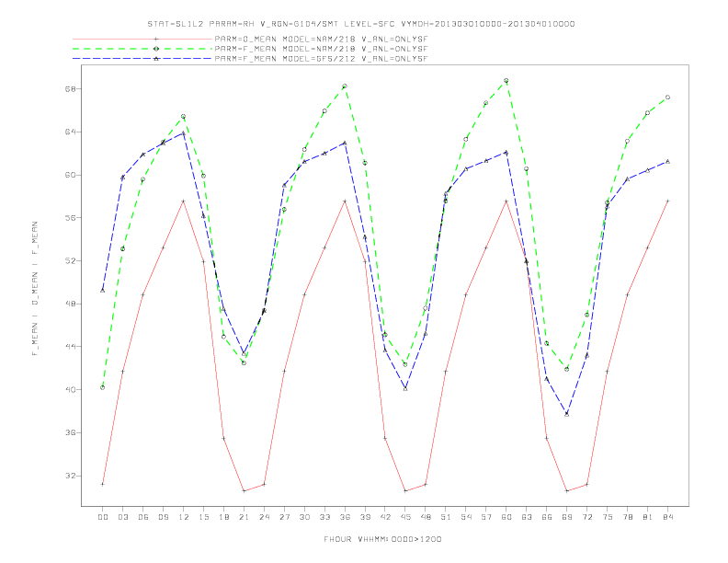Click the y-axis tick label 44
The width and height of the screenshot is (728, 563).
(x=70, y=347)
